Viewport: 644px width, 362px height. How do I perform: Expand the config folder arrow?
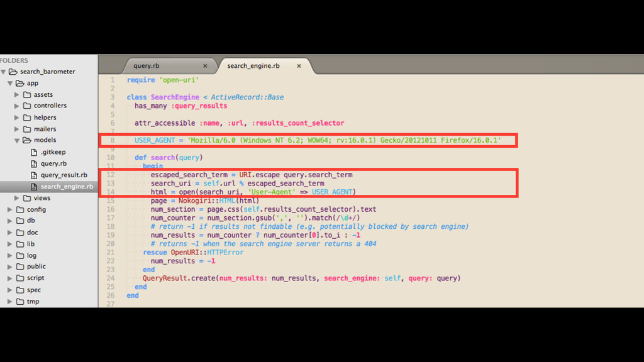point(10,210)
